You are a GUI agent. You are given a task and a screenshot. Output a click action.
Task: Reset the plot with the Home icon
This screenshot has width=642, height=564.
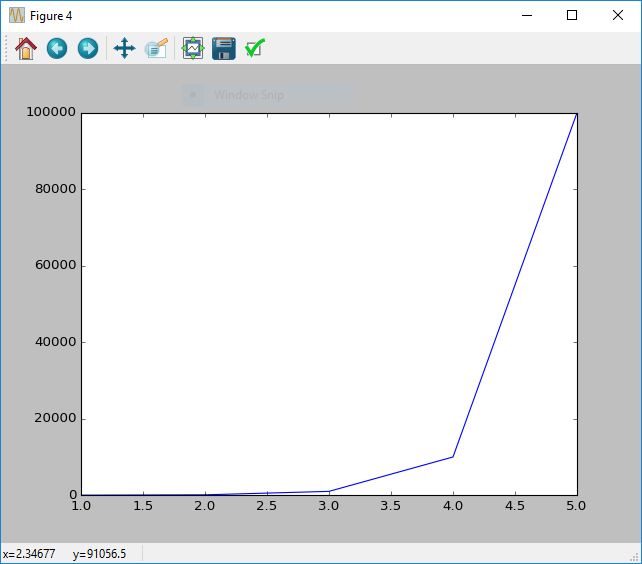[26, 48]
